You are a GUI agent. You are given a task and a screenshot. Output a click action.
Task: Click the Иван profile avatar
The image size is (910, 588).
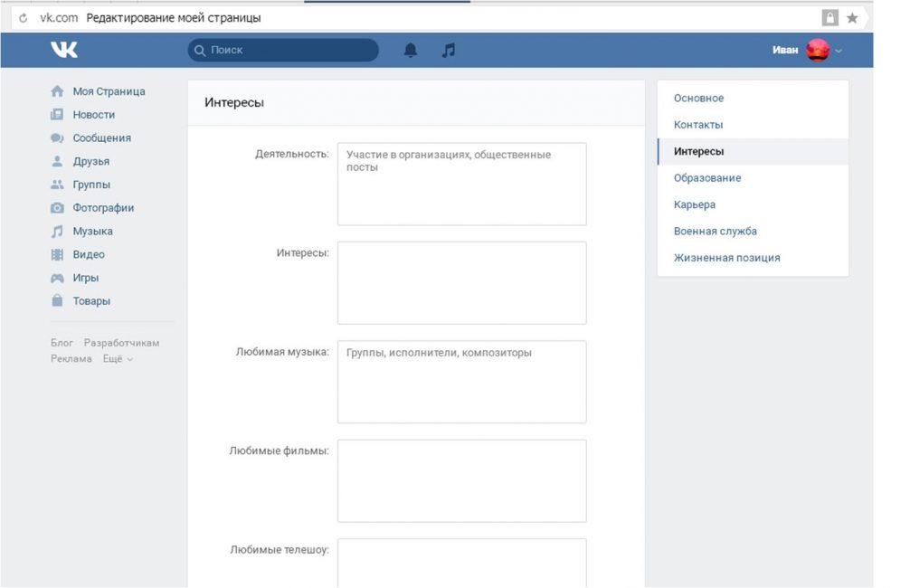817,51
